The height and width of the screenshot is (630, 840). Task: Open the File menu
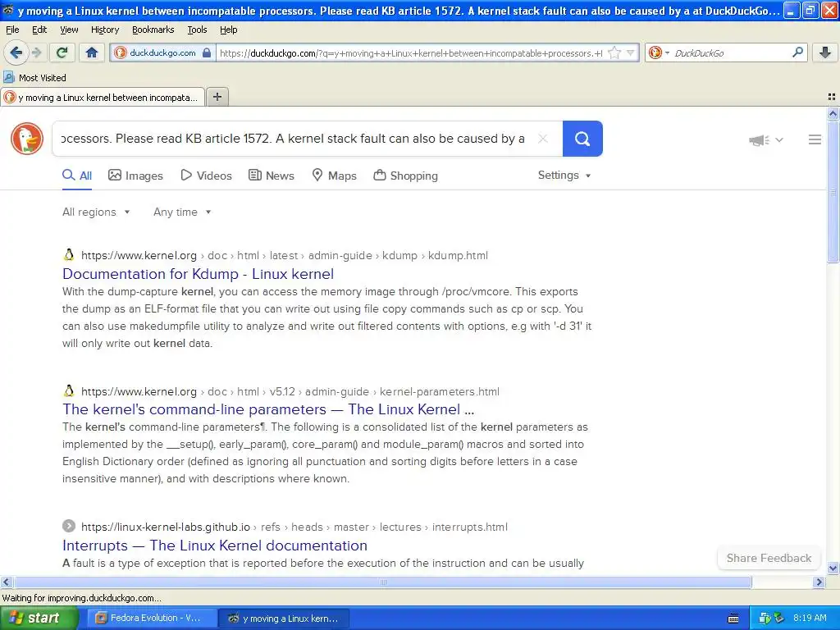[12, 30]
